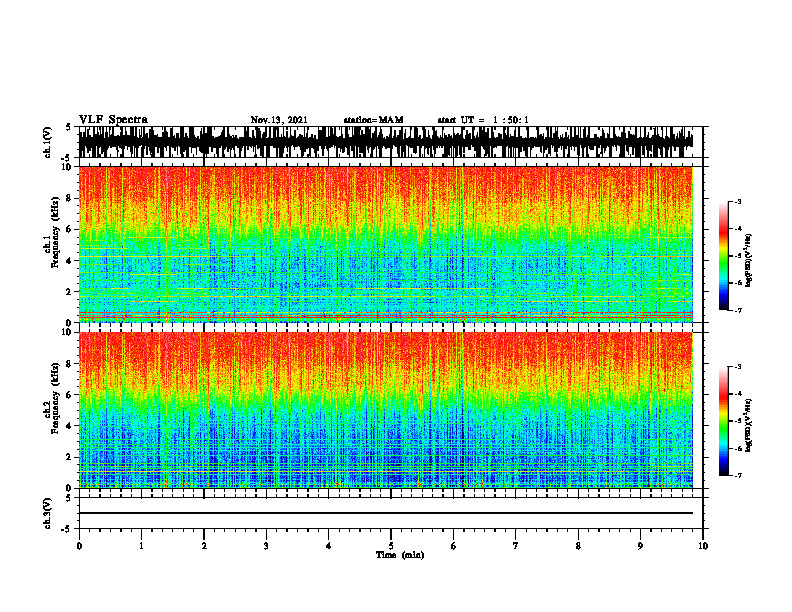Click the "station=MAM" header label
Viewport: 792px width, 612px height.
pyautogui.click(x=373, y=120)
